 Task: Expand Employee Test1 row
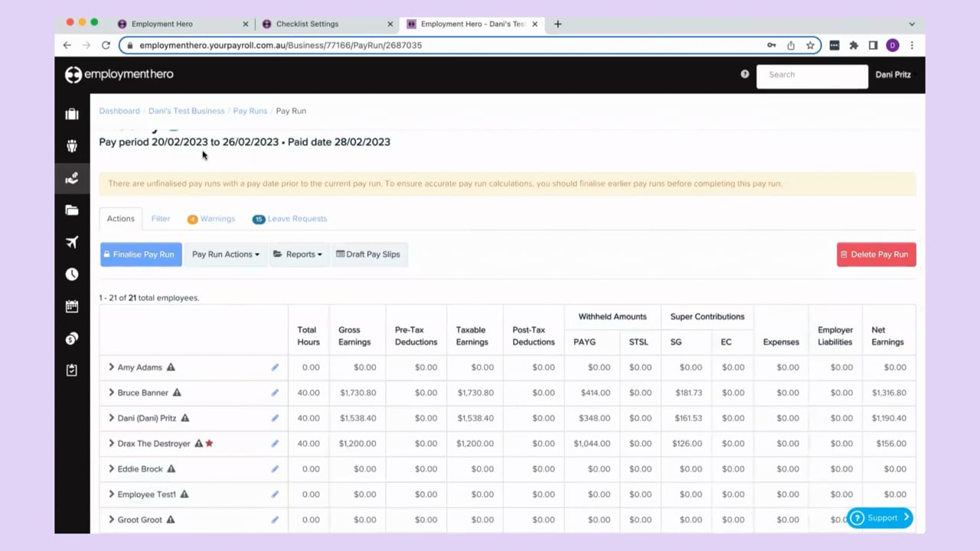tap(111, 494)
